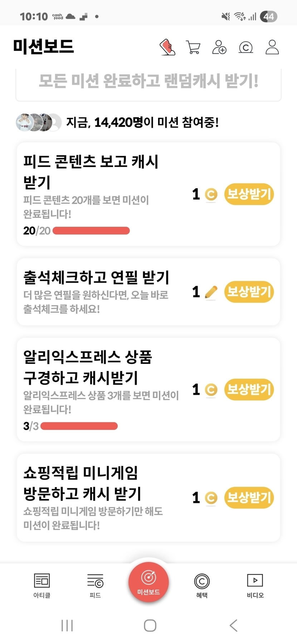297x644 pixels.
Task: Tap the 3/3 AliExpress progress bar
Action: click(x=79, y=426)
